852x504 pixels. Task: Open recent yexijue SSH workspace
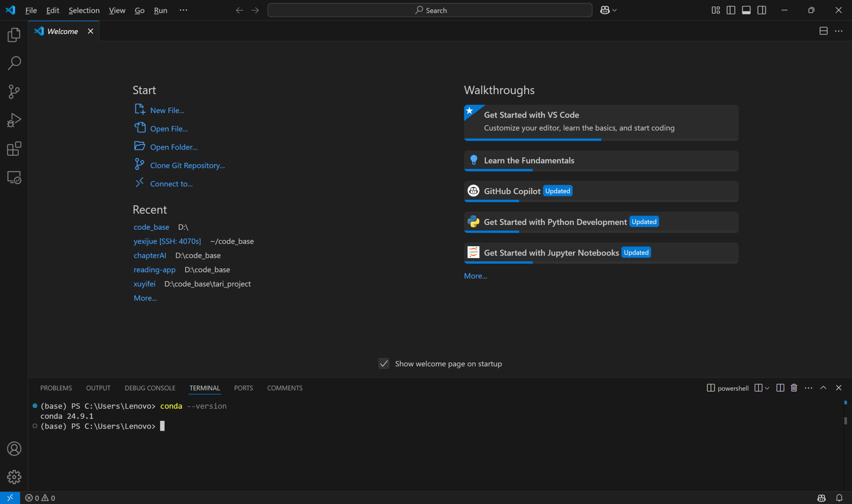click(x=167, y=241)
